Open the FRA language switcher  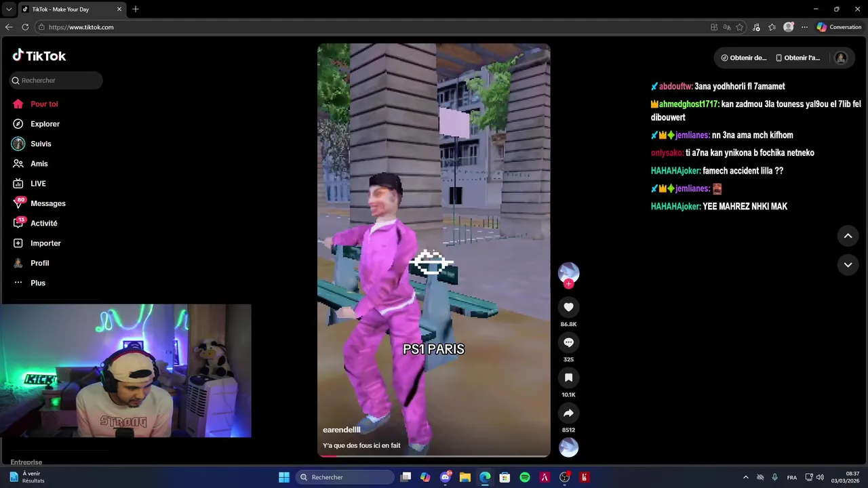(791, 477)
